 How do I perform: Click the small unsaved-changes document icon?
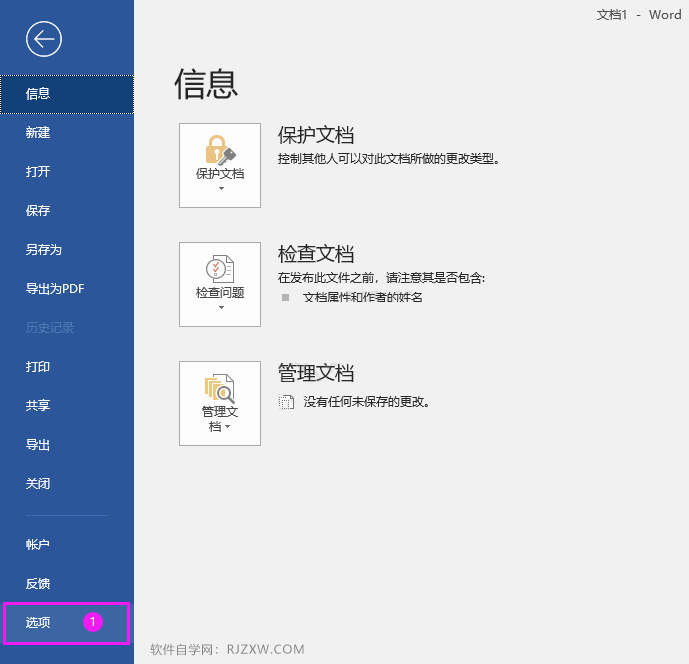click(x=286, y=402)
